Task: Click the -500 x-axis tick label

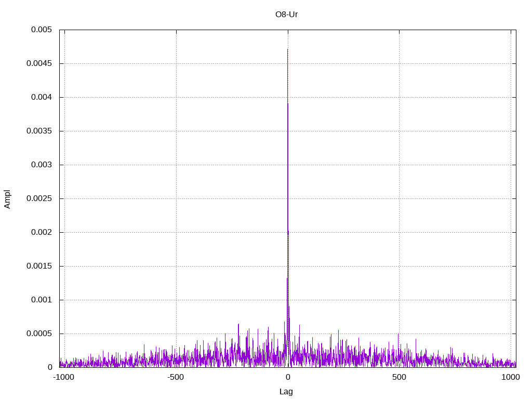Action: pyautogui.click(x=176, y=377)
